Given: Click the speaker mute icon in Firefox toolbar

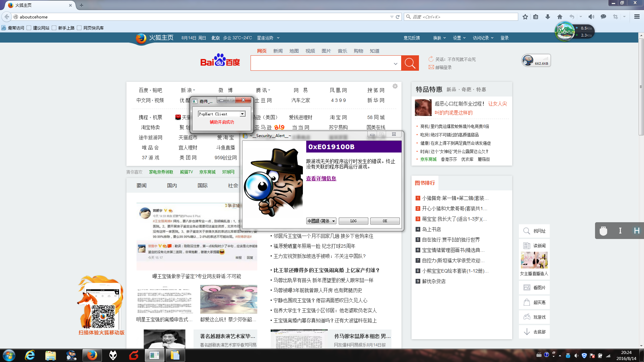Looking at the screenshot, I should click(591, 17).
